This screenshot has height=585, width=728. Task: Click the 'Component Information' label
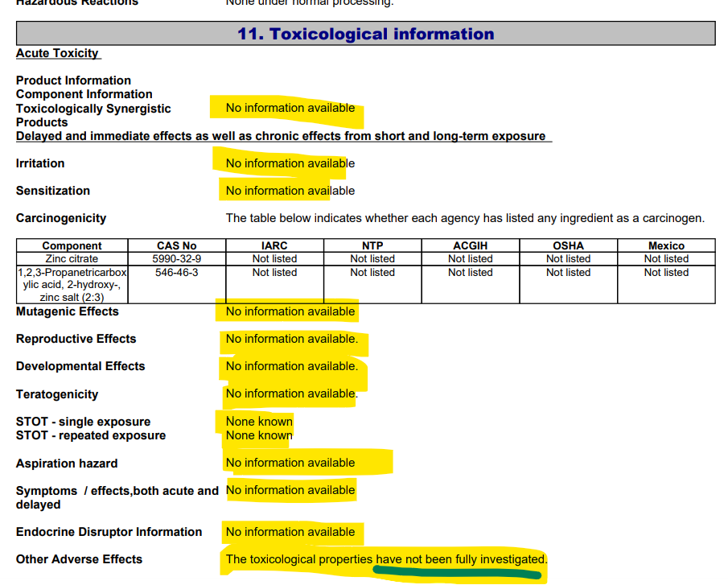[84, 94]
